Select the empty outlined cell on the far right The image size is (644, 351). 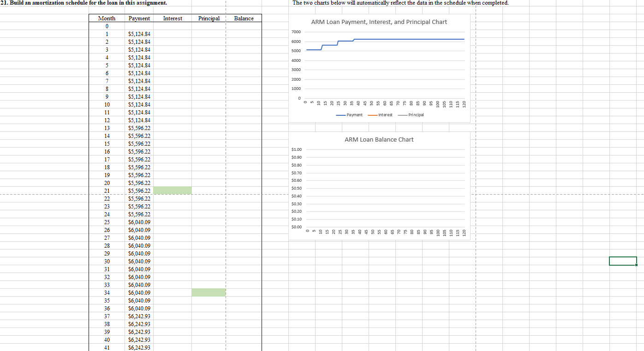(623, 261)
